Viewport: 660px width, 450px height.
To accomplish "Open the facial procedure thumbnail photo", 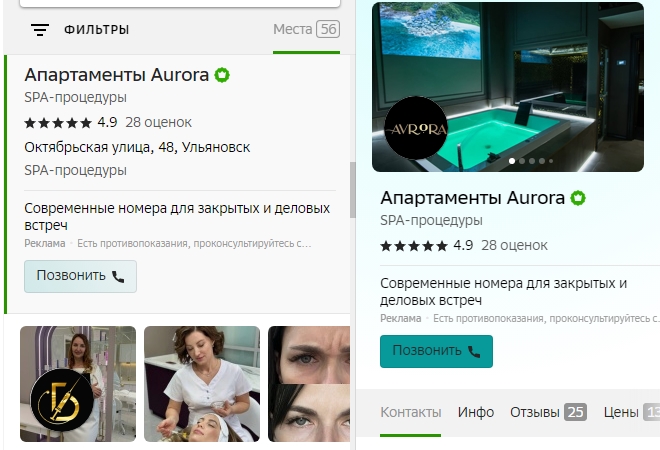I will pyautogui.click(x=202, y=384).
